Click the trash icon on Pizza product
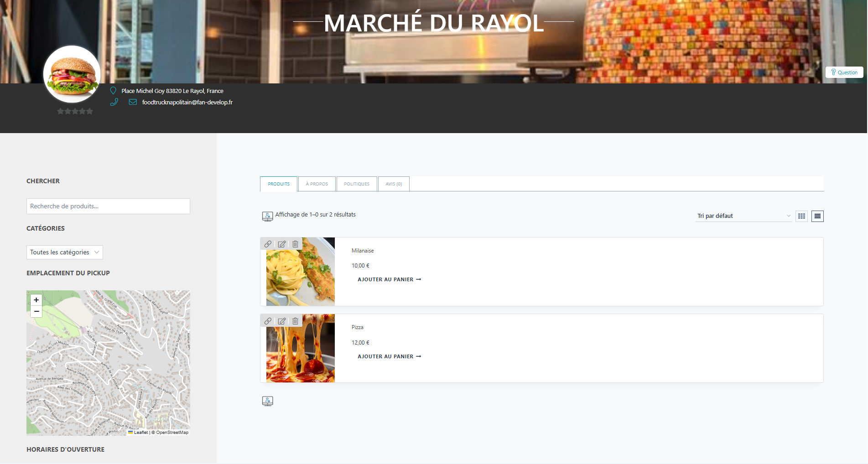 (295, 321)
